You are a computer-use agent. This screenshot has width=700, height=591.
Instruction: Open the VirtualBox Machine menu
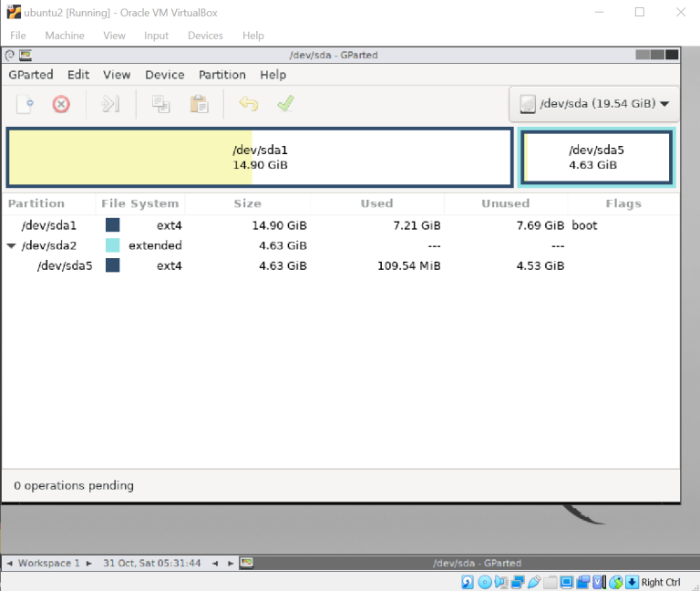pos(64,36)
